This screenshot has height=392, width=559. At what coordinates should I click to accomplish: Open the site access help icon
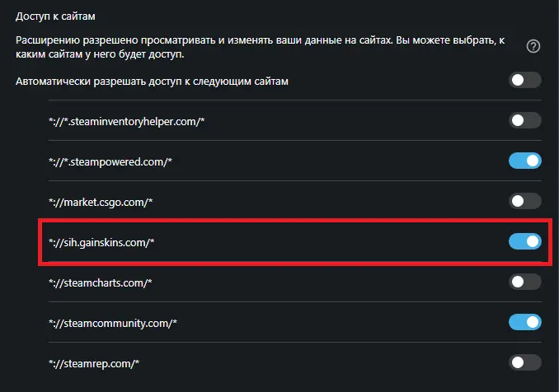click(x=533, y=46)
